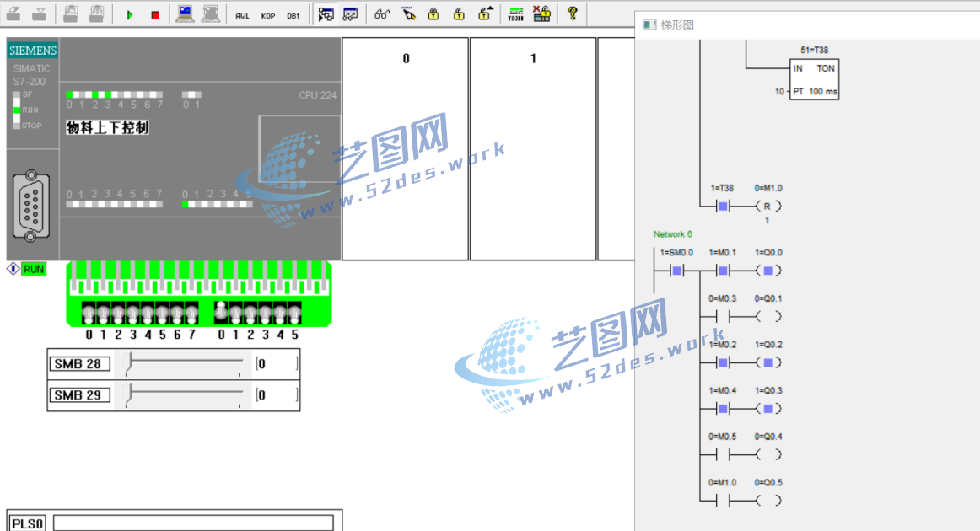Open the TD200 display icon

coord(515,14)
